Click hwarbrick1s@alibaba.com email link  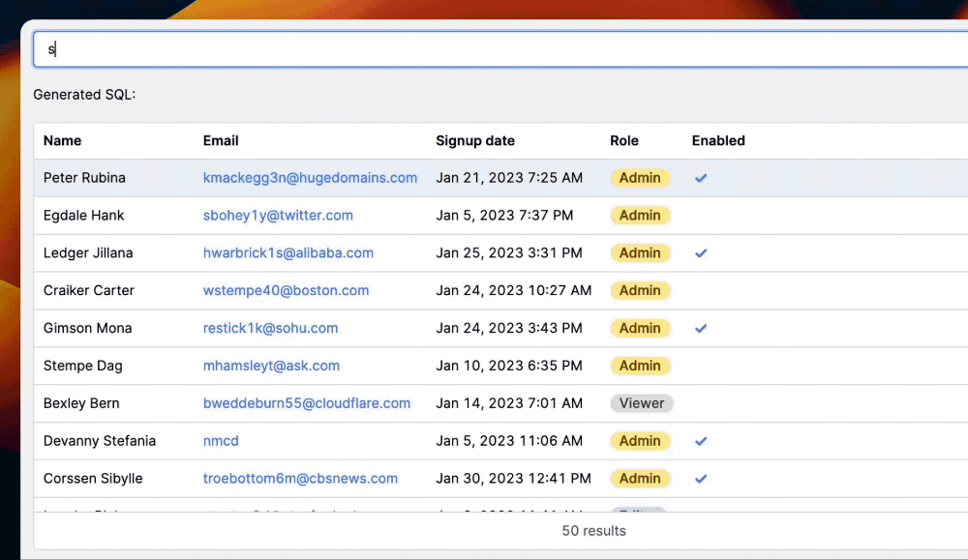pos(287,253)
